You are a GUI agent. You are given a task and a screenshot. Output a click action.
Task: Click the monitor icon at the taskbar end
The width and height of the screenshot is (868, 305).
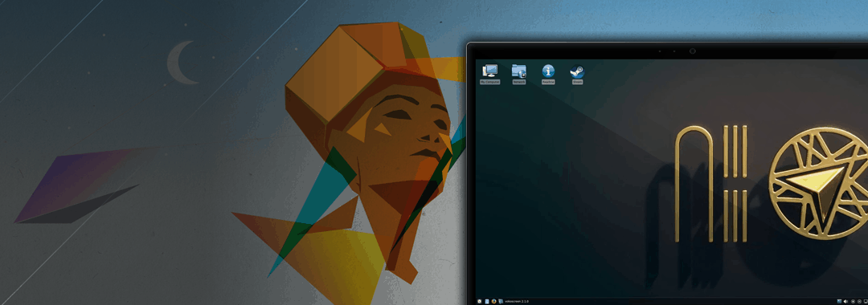tap(866, 301)
